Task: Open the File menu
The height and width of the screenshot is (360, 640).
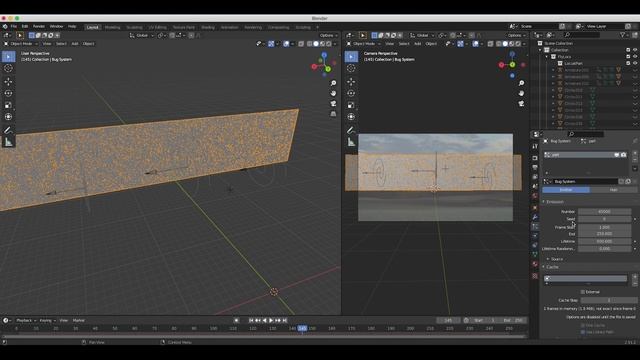Action: point(14,27)
